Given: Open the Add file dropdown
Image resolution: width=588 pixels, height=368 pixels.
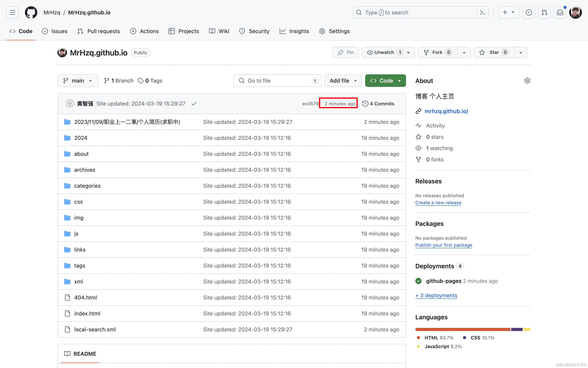Looking at the screenshot, I should click(343, 81).
